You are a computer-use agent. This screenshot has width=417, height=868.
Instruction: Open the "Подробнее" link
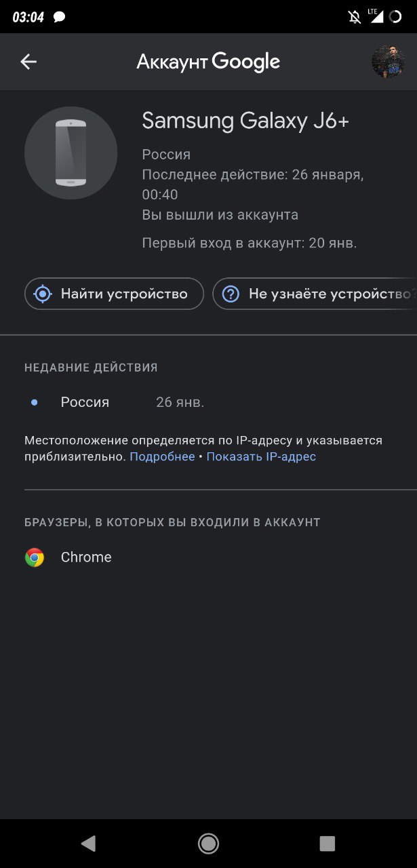(162, 456)
